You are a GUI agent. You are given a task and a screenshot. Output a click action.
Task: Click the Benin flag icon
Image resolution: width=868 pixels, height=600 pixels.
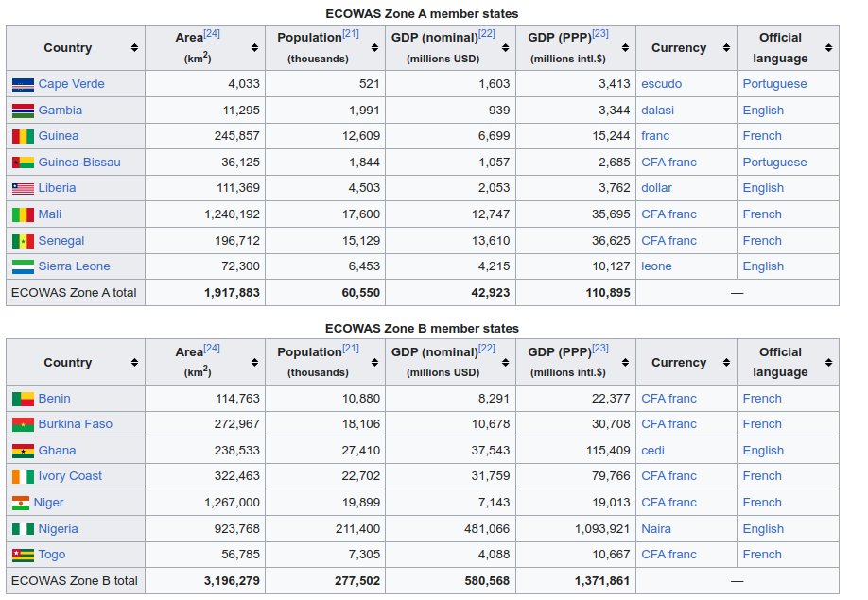click(23, 399)
